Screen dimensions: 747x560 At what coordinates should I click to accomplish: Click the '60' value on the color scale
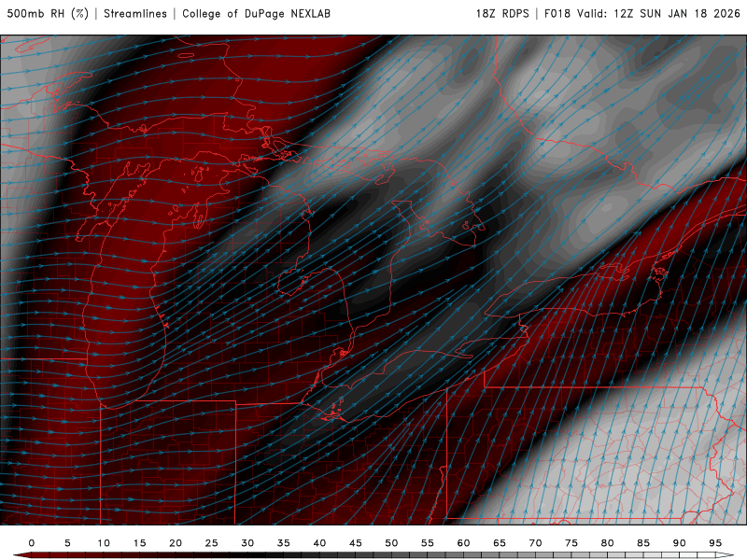pyautogui.click(x=463, y=543)
